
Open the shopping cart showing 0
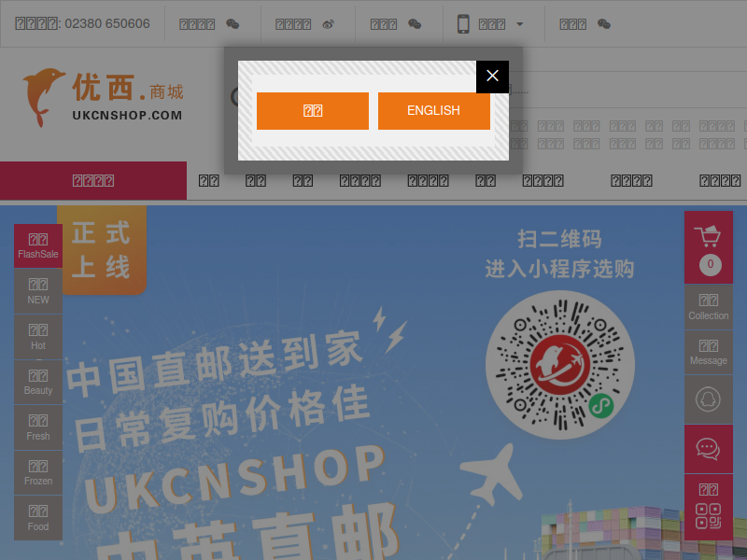tap(709, 247)
